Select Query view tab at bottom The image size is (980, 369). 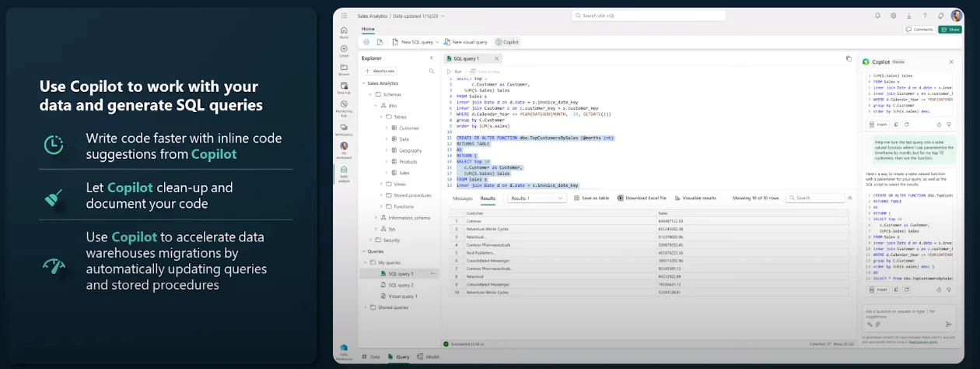399,356
